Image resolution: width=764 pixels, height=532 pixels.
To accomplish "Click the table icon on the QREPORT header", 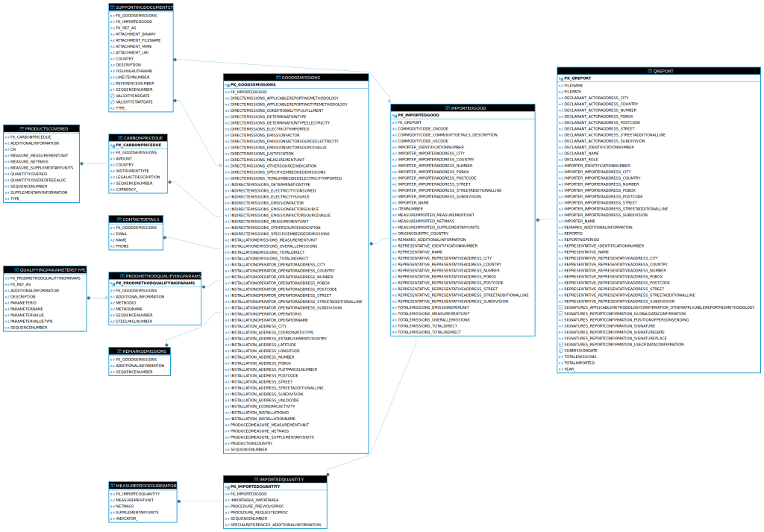I will click(649, 71).
